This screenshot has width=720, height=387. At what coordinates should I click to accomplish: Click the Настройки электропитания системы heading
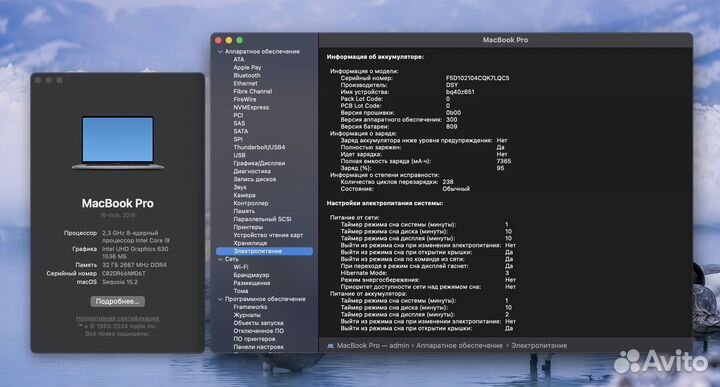coord(385,203)
